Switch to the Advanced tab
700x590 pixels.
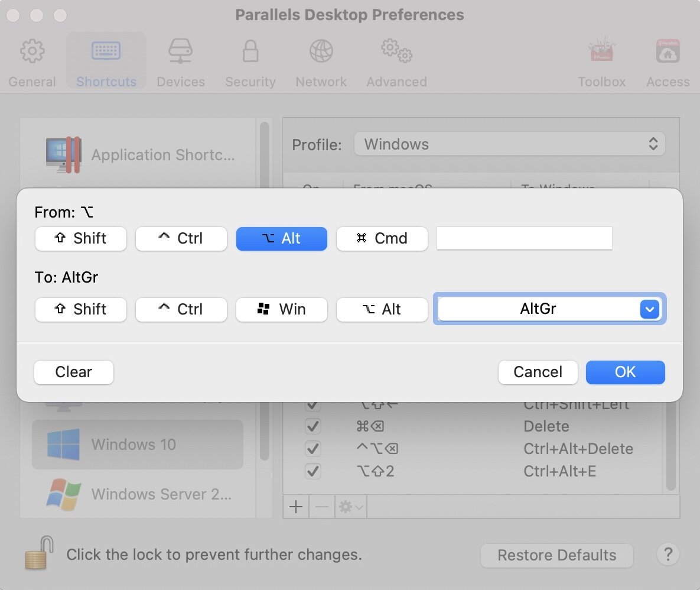tap(396, 63)
